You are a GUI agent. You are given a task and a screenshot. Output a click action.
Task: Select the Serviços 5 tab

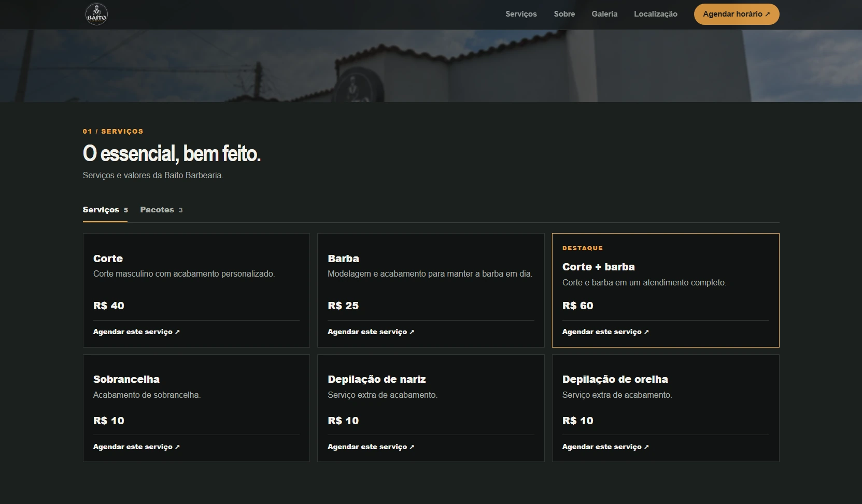[105, 210]
